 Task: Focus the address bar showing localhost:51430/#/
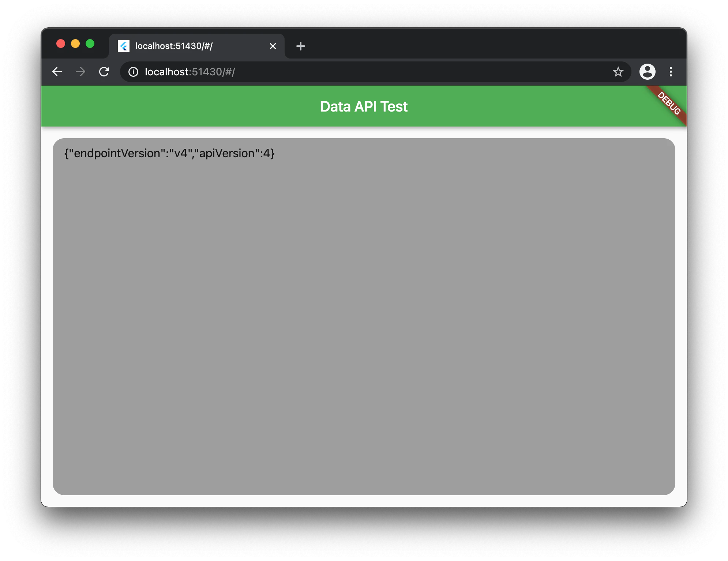375,72
